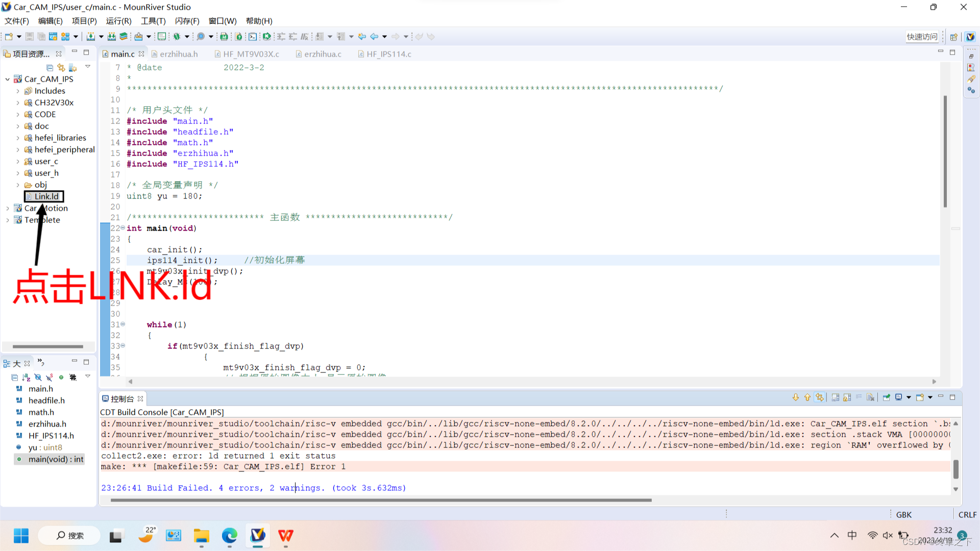Viewport: 980px width, 551px height.
Task: Select main(void) : int in outline
Action: (x=56, y=460)
